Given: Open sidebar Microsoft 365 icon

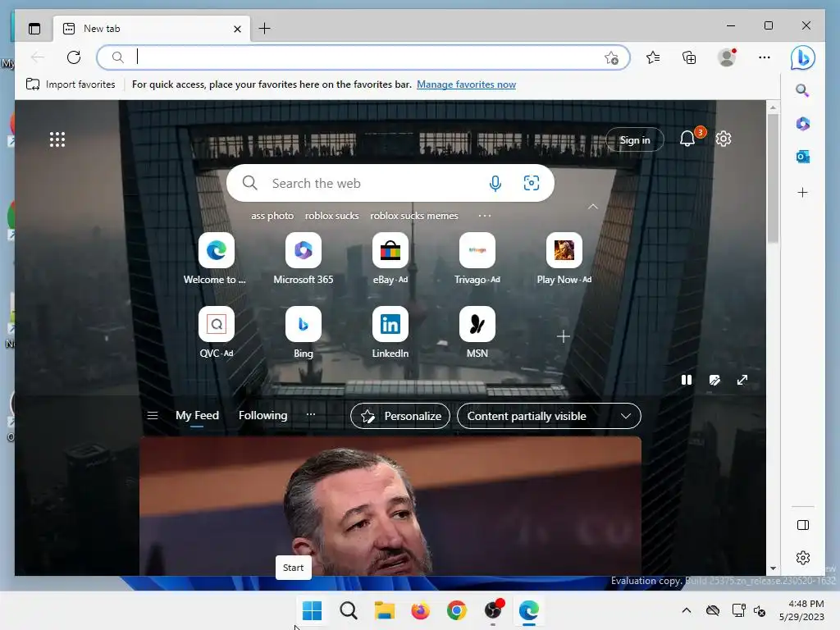Looking at the screenshot, I should tap(802, 124).
